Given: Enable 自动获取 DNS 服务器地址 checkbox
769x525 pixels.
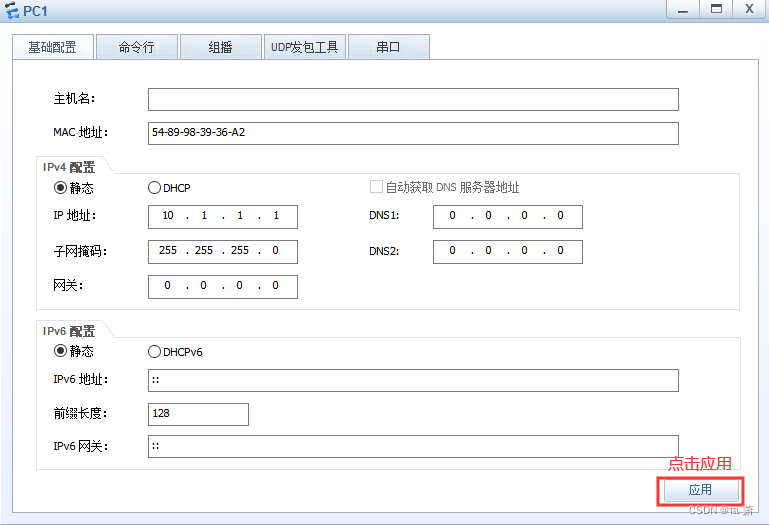Looking at the screenshot, I should [x=376, y=187].
